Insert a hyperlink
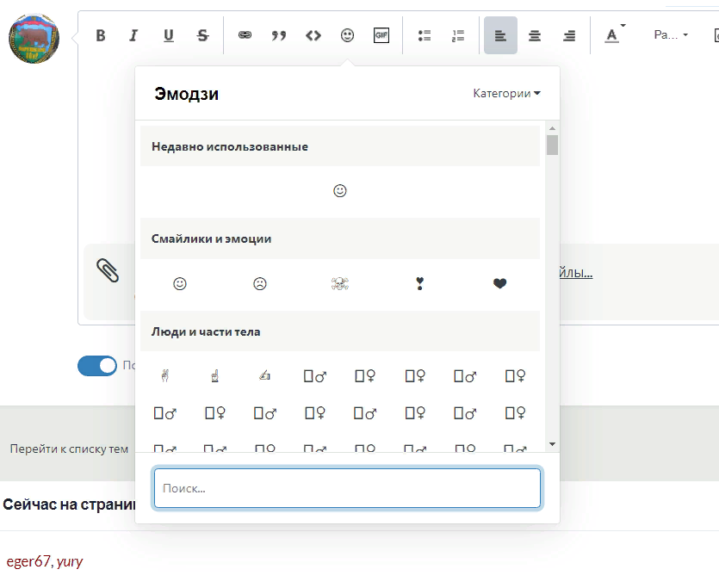Viewport: 719px width, 588px height. pyautogui.click(x=245, y=35)
